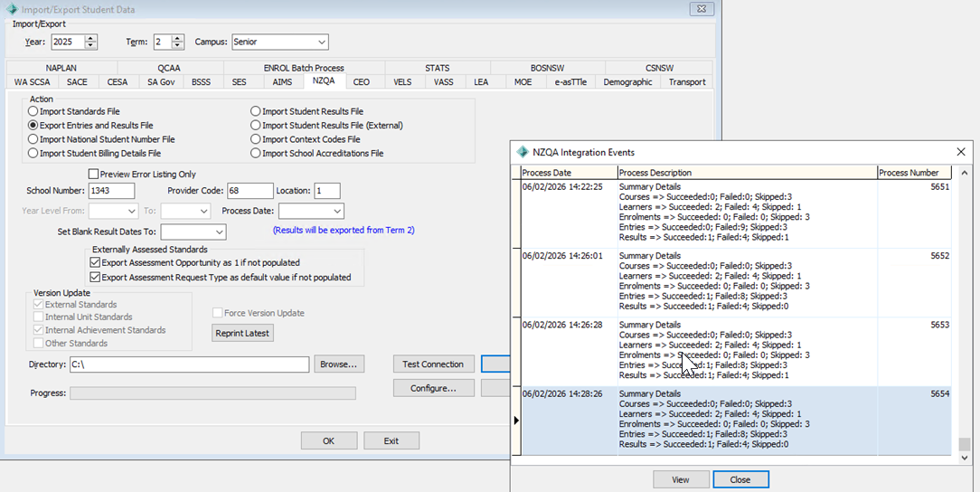
Task: Click the Reprint Latest button
Action: point(242,333)
